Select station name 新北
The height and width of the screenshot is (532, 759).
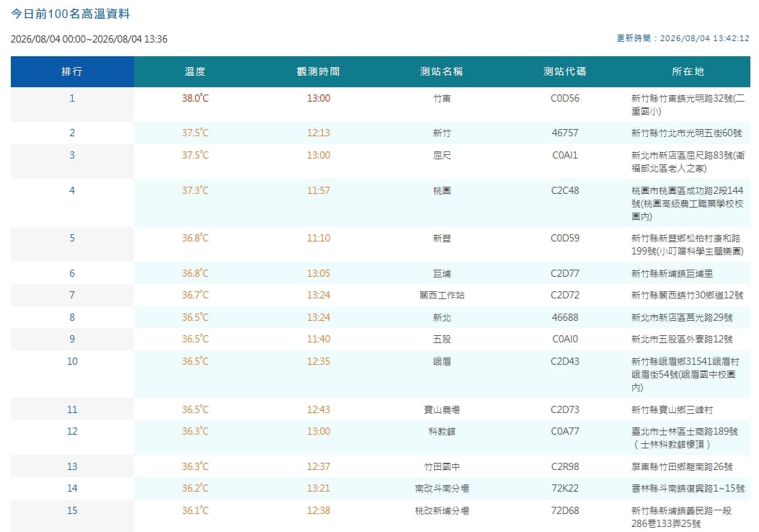[x=441, y=318]
